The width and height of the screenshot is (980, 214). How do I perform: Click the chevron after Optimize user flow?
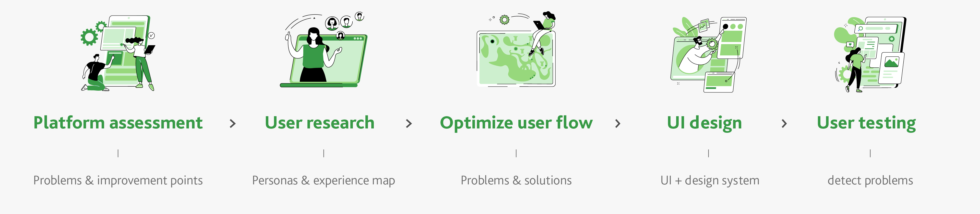click(x=618, y=123)
